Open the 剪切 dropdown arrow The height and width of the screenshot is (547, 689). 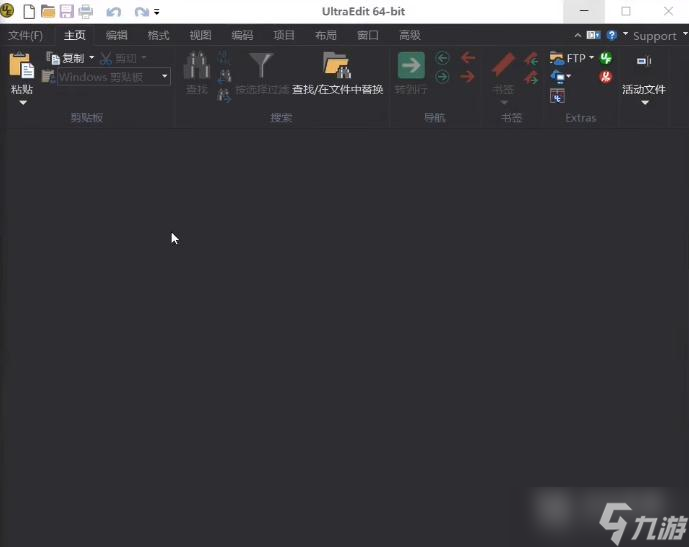(144, 58)
